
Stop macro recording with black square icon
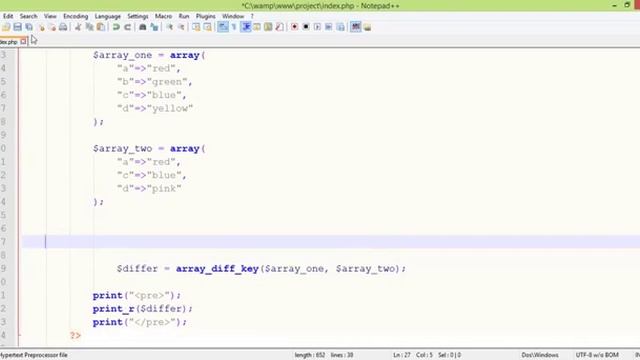tap(306, 27)
